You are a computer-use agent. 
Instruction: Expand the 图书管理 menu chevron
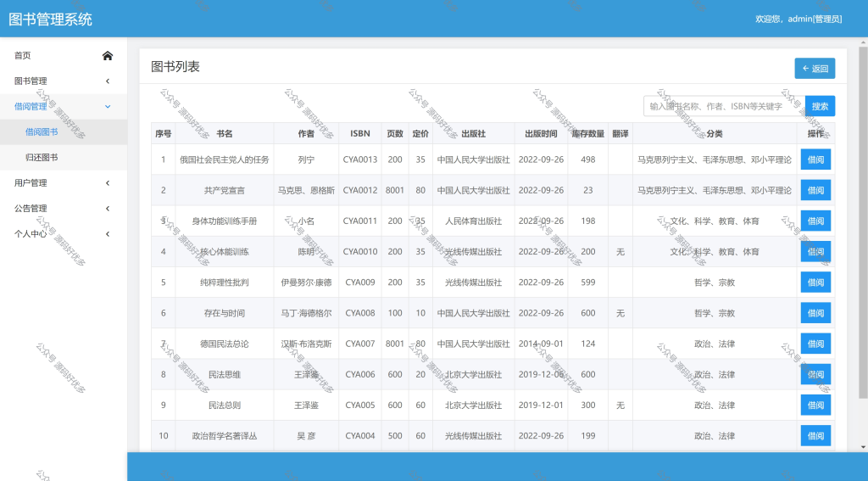108,81
